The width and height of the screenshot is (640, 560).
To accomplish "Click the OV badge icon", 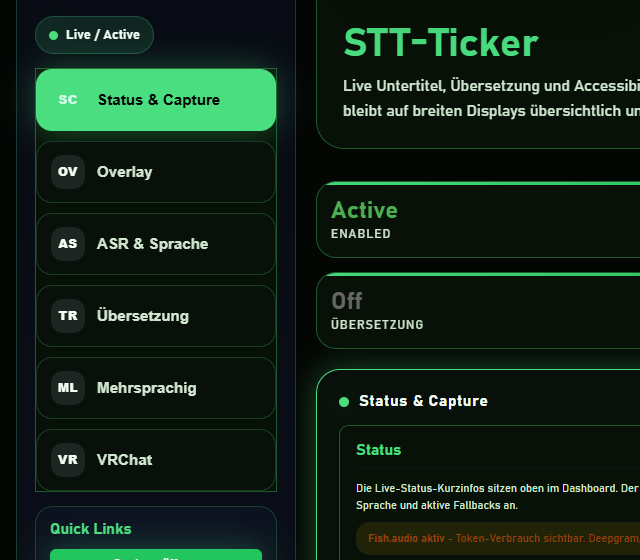I will [68, 172].
